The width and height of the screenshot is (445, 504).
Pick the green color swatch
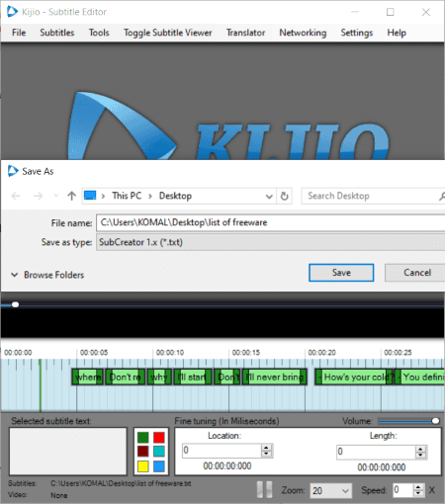click(x=143, y=438)
